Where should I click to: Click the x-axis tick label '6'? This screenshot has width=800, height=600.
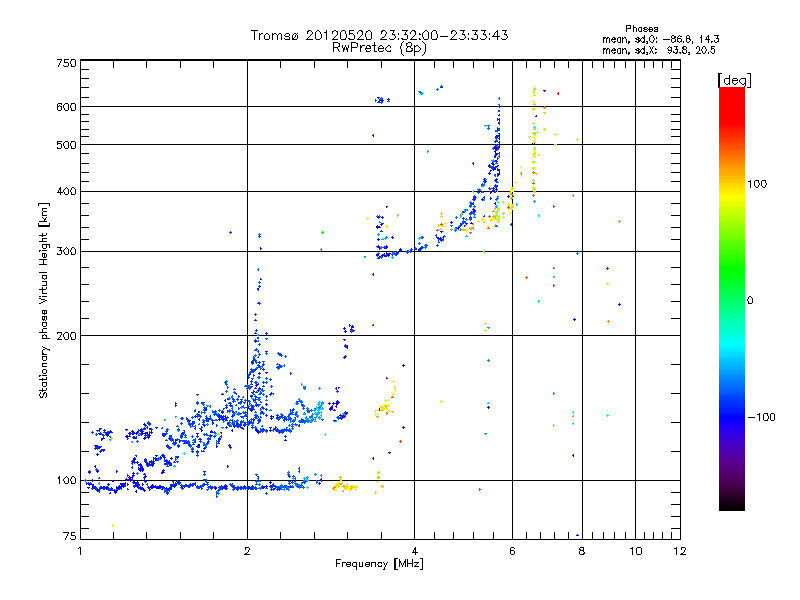coord(512,551)
